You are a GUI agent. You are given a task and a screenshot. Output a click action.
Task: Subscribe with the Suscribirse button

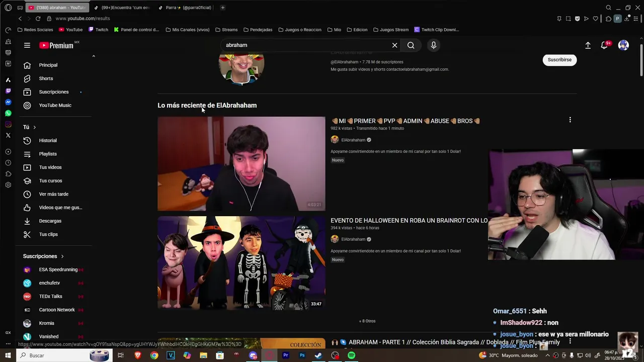point(559,60)
